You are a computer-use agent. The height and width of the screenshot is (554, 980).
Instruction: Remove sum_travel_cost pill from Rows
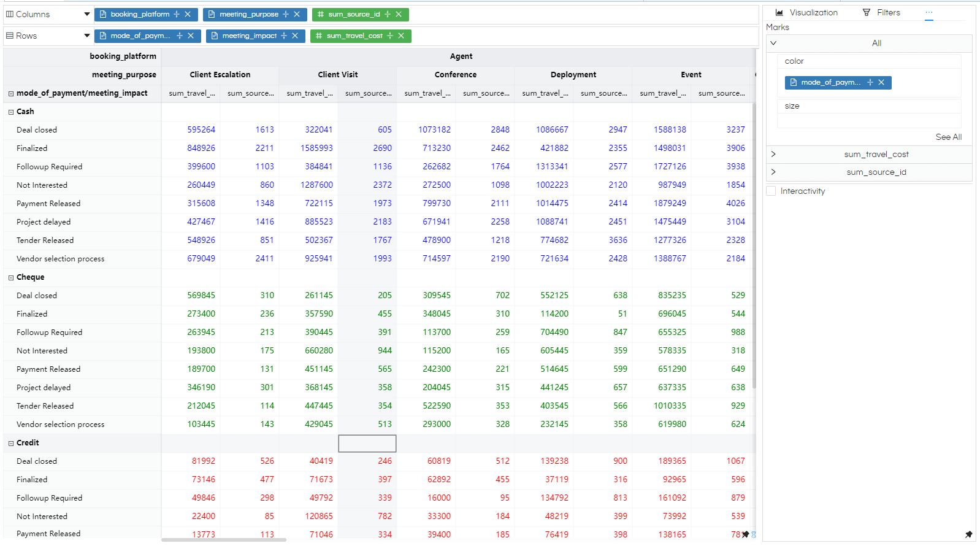(x=401, y=36)
